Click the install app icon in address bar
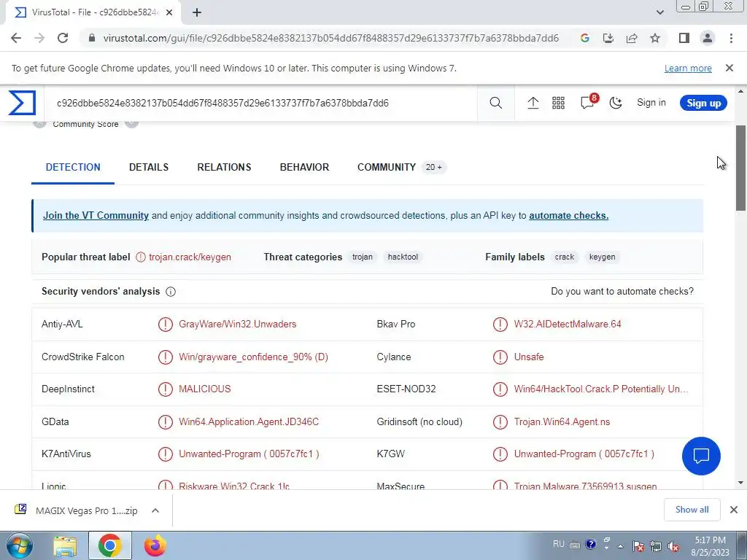747x560 pixels. 608,38
